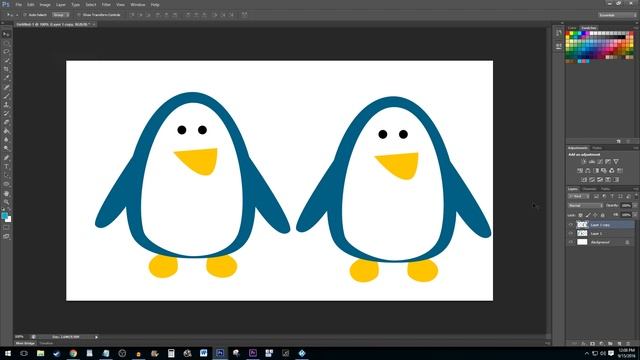Viewport: 640px width, 360px height.
Task: Select the Rectangular Marquee tool
Action: pyautogui.click(x=6, y=43)
